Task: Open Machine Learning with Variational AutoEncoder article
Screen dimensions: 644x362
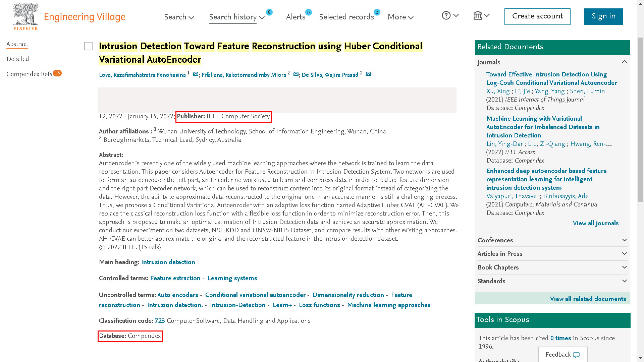Action: (x=543, y=127)
